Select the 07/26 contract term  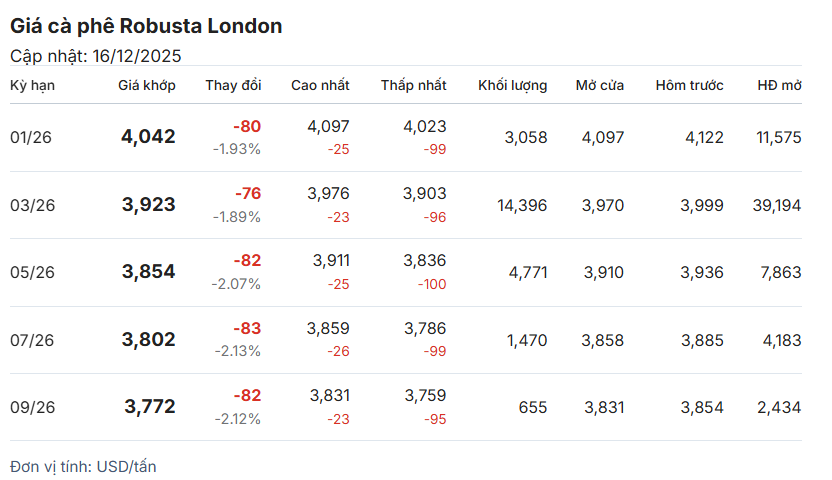(x=31, y=340)
